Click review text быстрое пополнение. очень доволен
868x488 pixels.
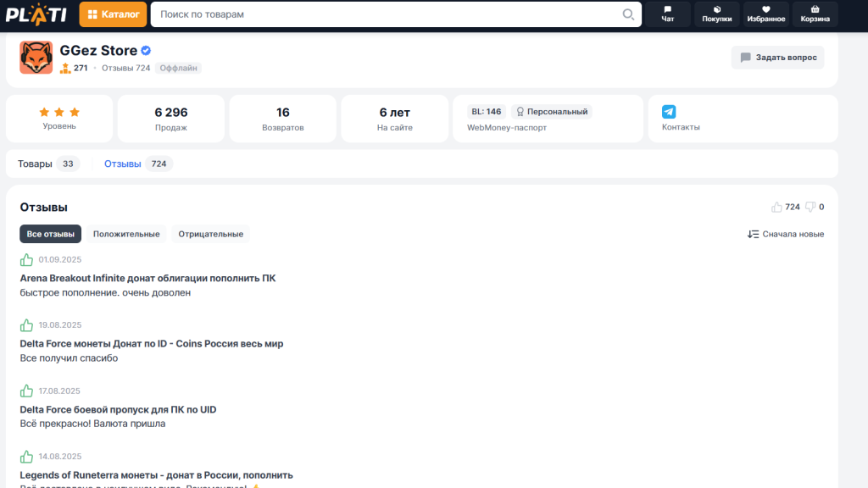coord(105,292)
